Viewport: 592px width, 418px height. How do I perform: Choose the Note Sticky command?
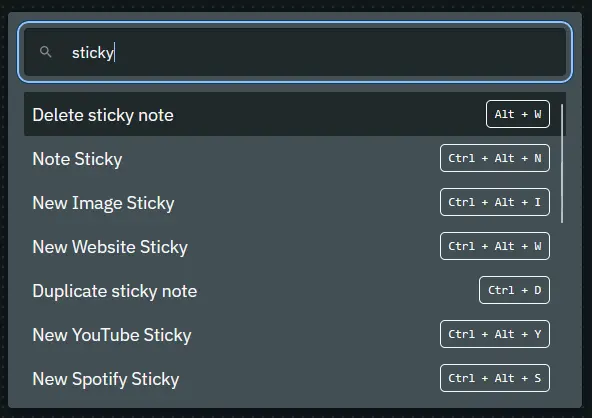coord(295,158)
